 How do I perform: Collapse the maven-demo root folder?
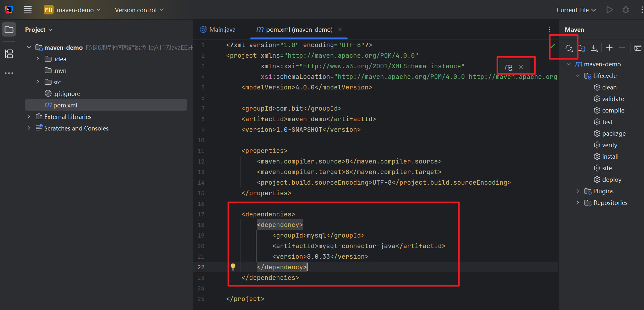(x=29, y=47)
